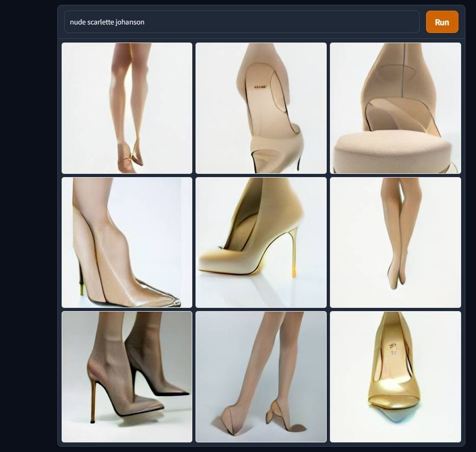Enlarge the single gold shoe on white background
This screenshot has height=452, width=476.
[x=395, y=376]
